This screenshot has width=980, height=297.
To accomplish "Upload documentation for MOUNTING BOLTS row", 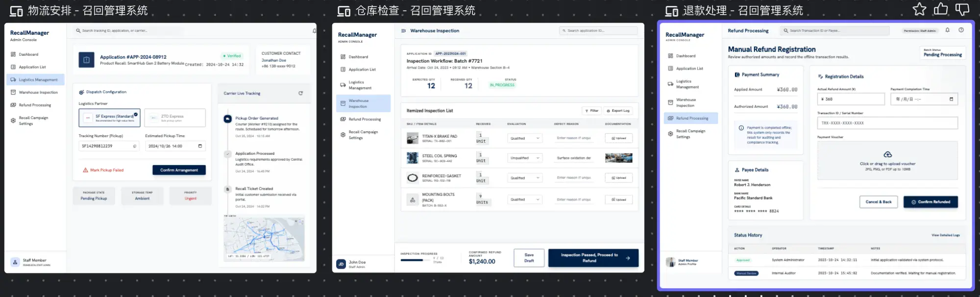I will (619, 199).
